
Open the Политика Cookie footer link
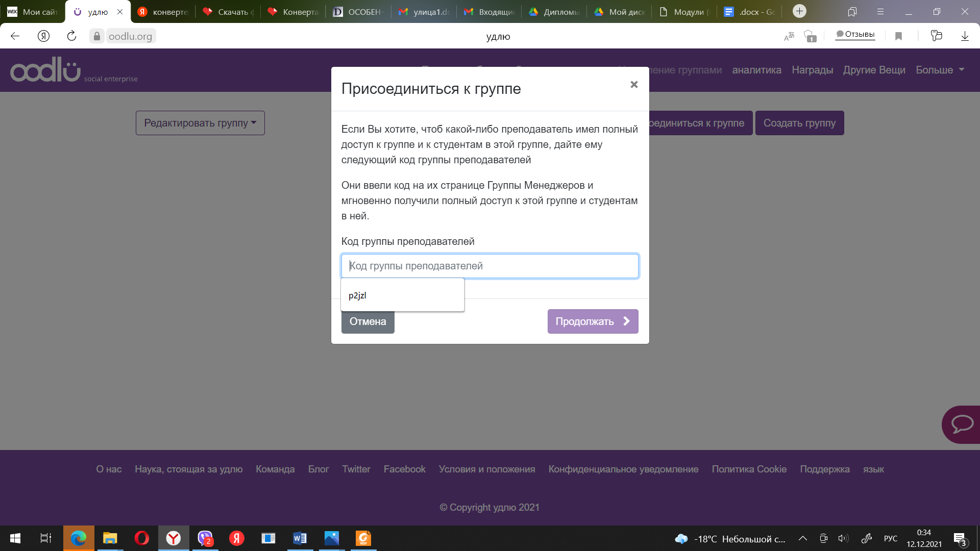pyautogui.click(x=749, y=469)
